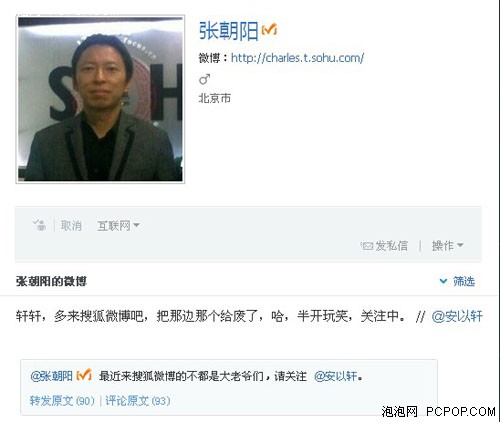Open the 操作 dropdown menu

tap(447, 246)
